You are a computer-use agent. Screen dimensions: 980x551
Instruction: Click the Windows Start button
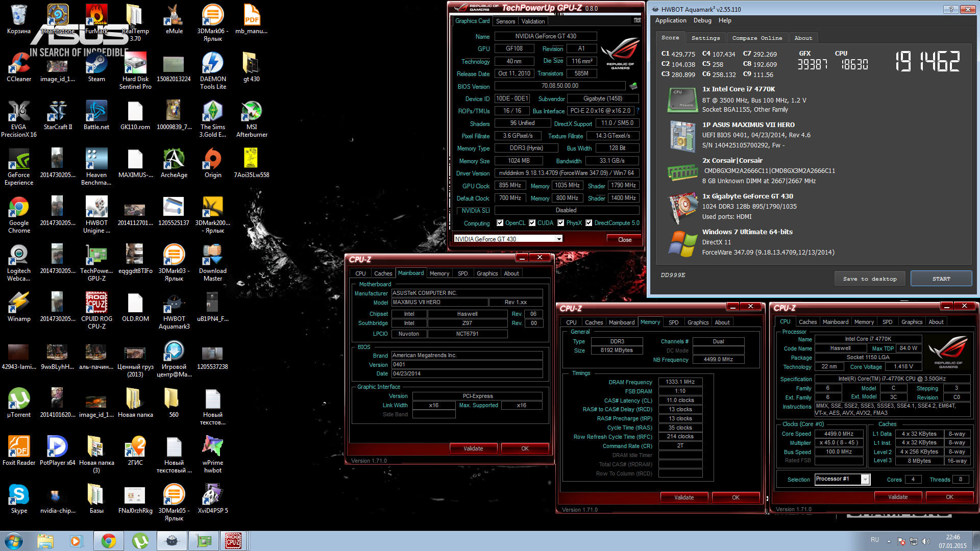click(14, 541)
